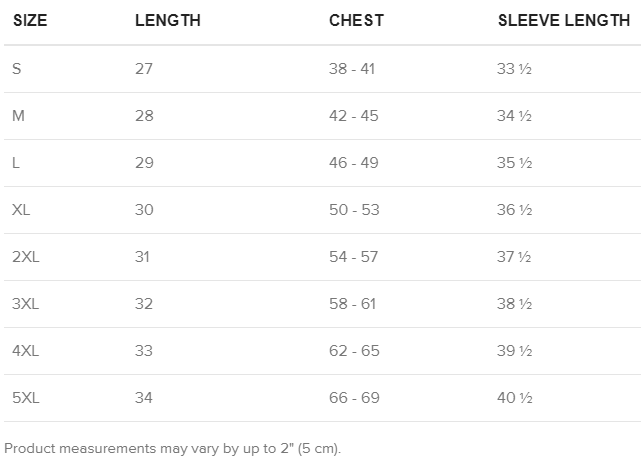The width and height of the screenshot is (641, 464).
Task: Click length value 31
Action: pyautogui.click(x=142, y=257)
